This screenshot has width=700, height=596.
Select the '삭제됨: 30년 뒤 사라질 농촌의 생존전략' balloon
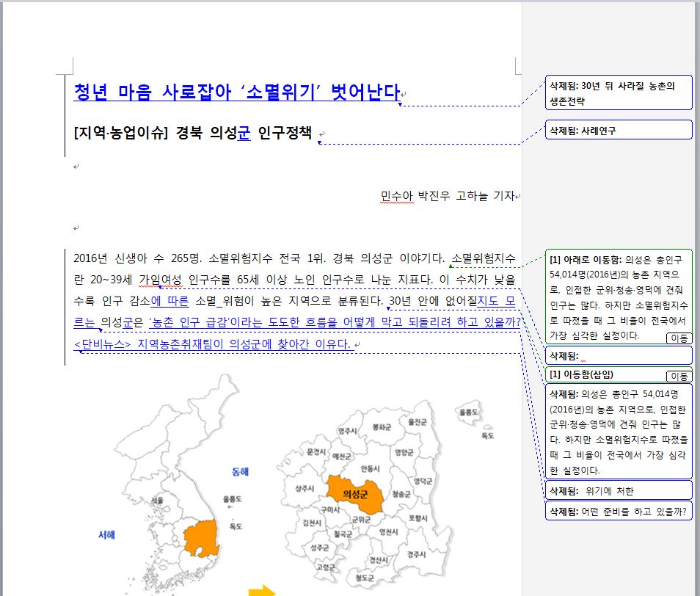tap(618, 92)
